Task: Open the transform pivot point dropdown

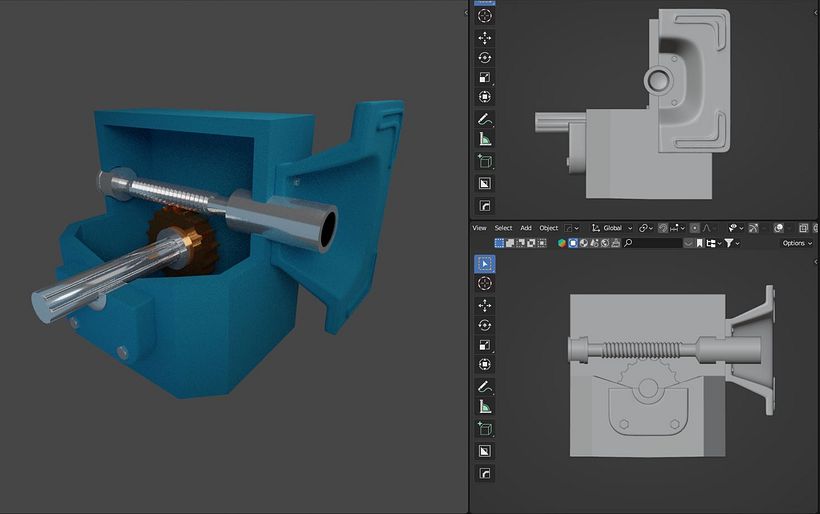Action: (646, 228)
